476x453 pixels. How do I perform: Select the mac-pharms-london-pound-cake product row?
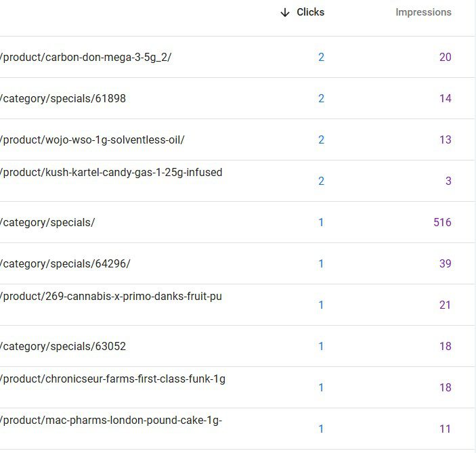tap(112, 420)
